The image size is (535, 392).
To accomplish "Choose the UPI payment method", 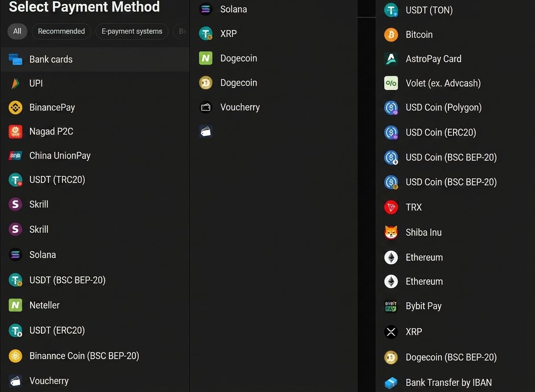I will [36, 83].
